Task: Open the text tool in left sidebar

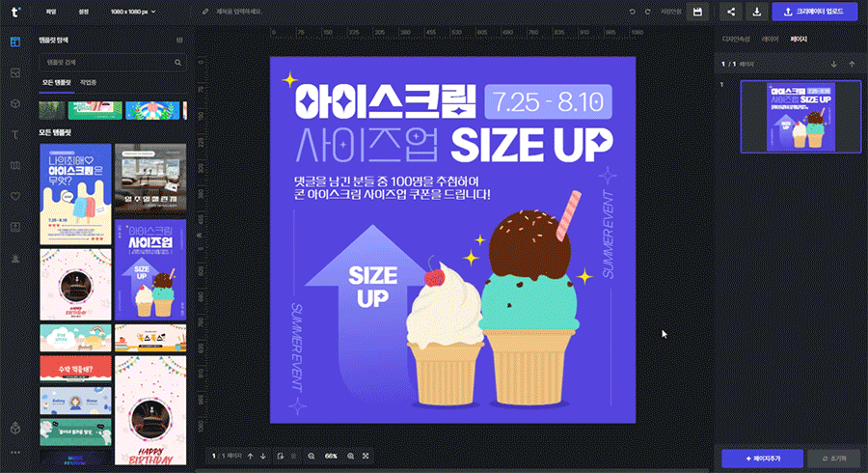Action: (14, 134)
